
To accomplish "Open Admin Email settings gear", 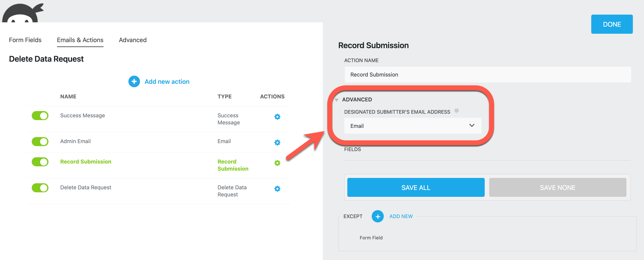I will 277,142.
